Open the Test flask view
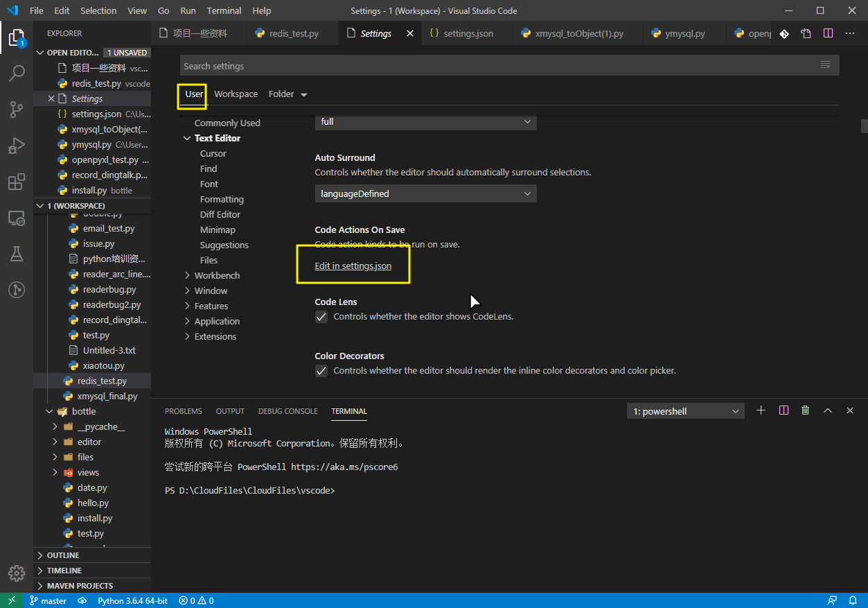This screenshot has width=868, height=608. tap(17, 254)
